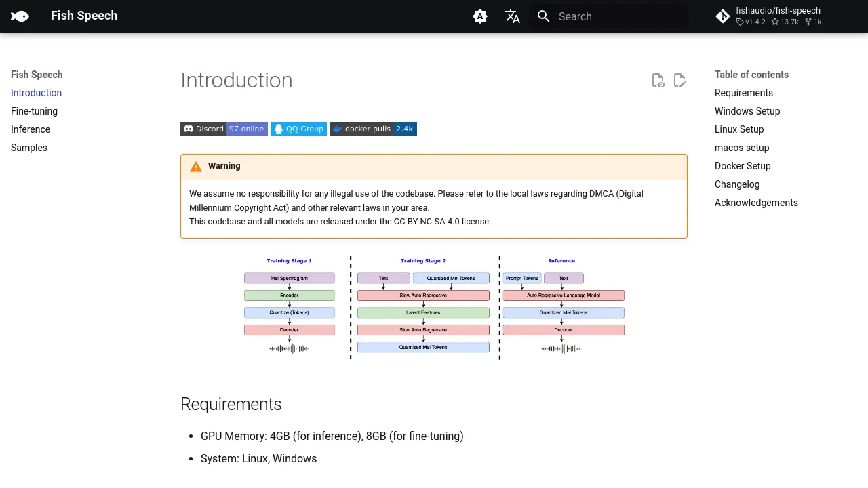868x488 pixels.
Task: Click the view source page icon
Action: [658, 81]
